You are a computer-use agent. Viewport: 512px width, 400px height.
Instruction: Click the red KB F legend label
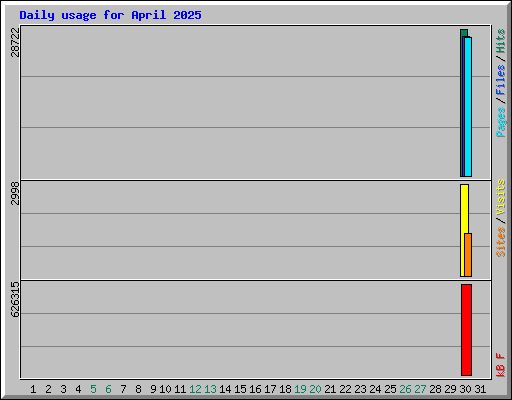coord(501,365)
